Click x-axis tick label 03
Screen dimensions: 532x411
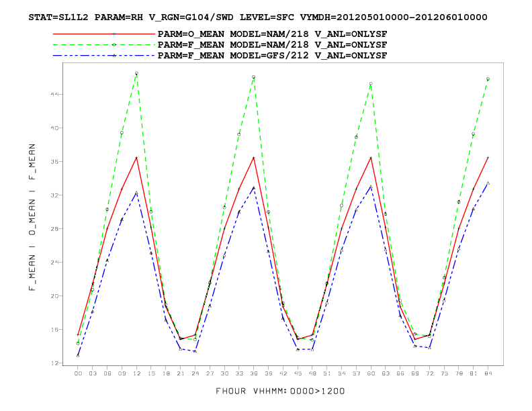(93, 373)
